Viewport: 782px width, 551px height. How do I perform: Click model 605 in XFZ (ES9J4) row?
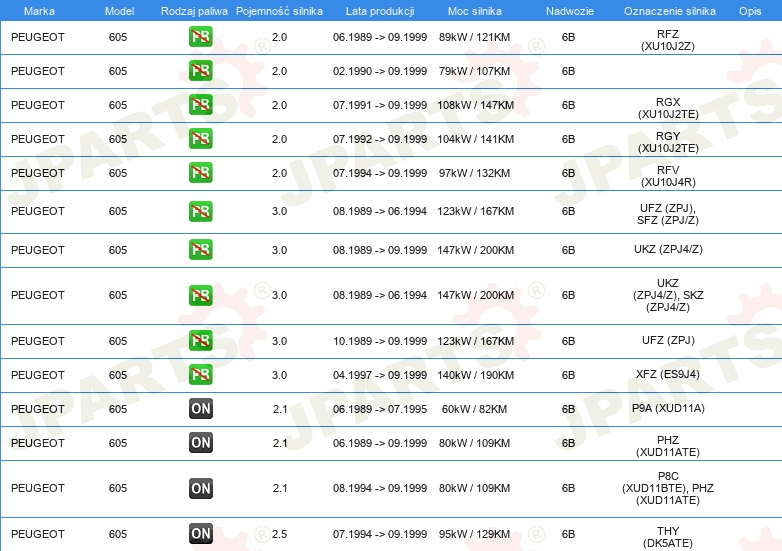tap(118, 375)
